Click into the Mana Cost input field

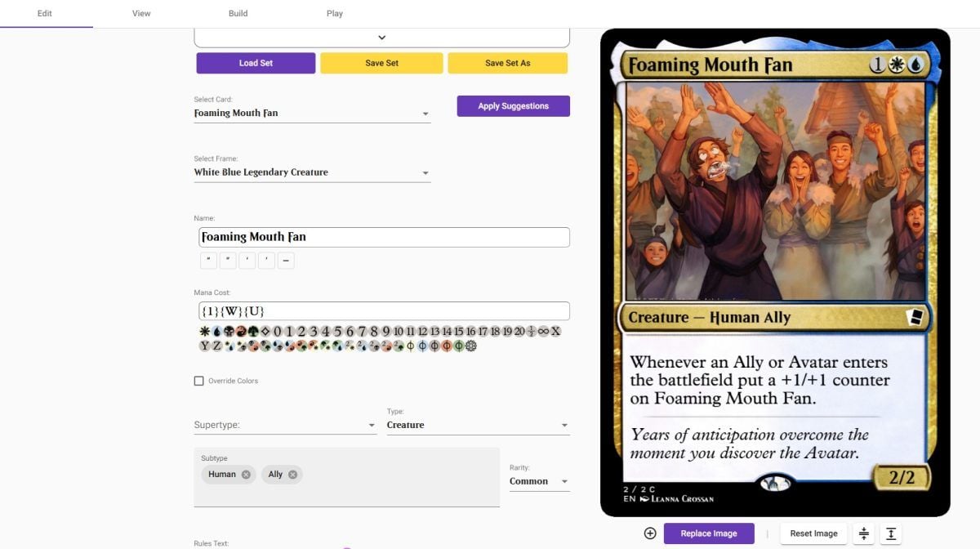[x=384, y=311]
